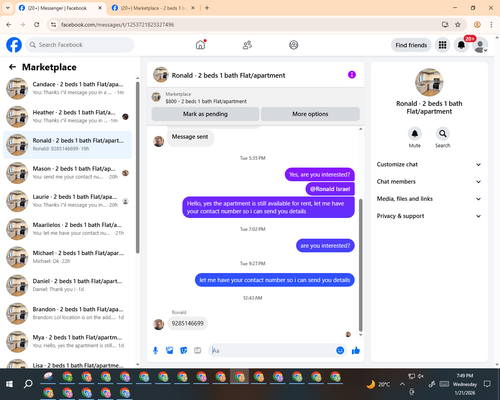Open conversation information purple icon
Image resolution: width=500 pixels, height=400 pixels.
coord(352,75)
